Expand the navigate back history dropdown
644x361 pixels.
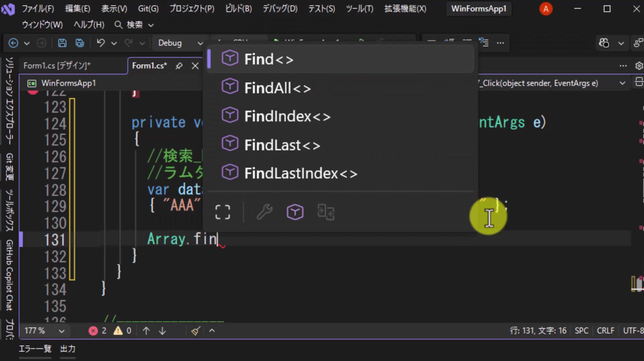[x=27, y=43]
